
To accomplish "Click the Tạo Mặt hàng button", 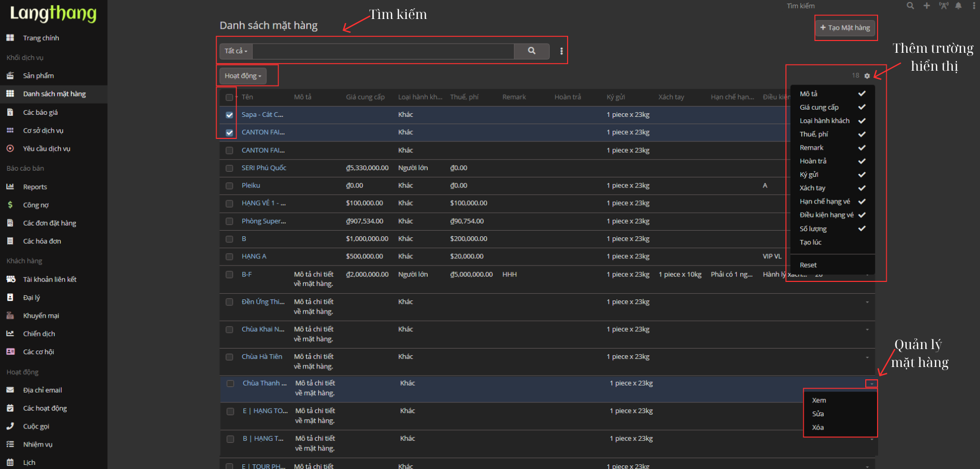I will [x=845, y=28].
